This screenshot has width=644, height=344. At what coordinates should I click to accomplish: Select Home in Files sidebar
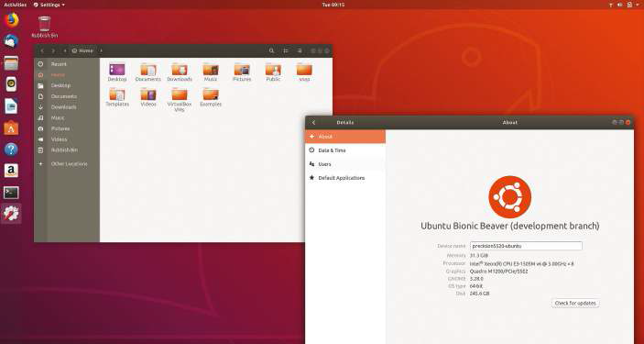(67, 75)
